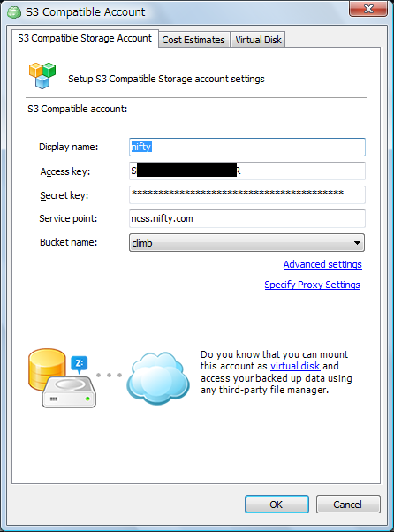Switch to the Virtual Disk tab
The height and width of the screenshot is (532, 394).
tap(258, 40)
